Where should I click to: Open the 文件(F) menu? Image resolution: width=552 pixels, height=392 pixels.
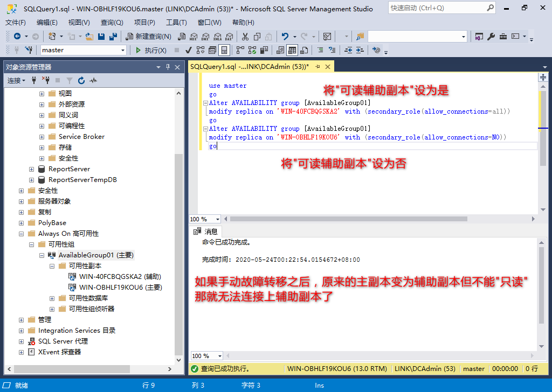pyautogui.click(x=16, y=23)
